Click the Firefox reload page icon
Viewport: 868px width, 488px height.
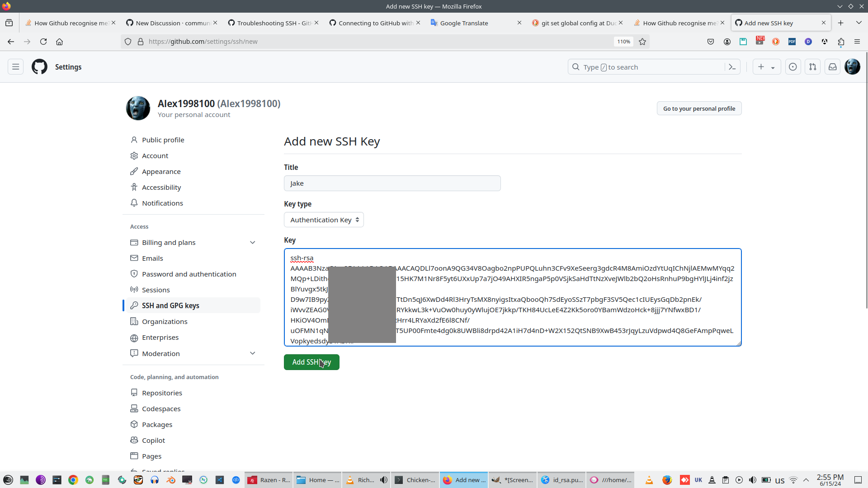(x=43, y=42)
